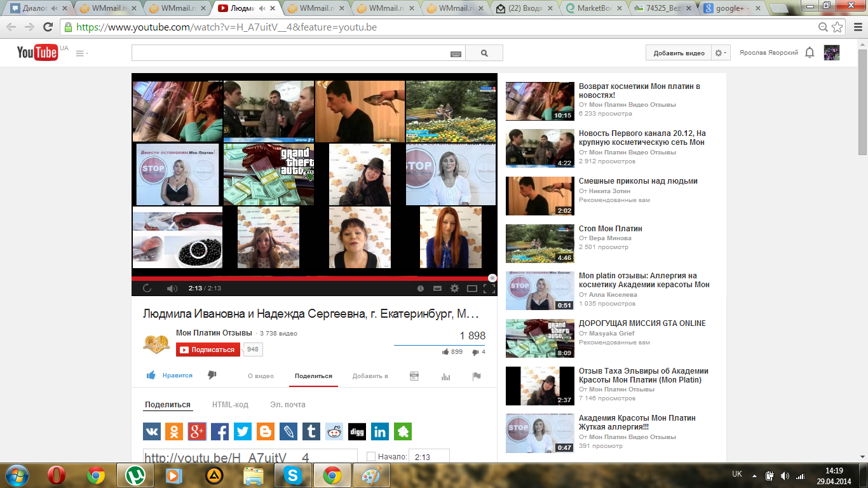Viewport: 868px width, 488px height.
Task: Open Добавить в tab
Action: click(370, 376)
